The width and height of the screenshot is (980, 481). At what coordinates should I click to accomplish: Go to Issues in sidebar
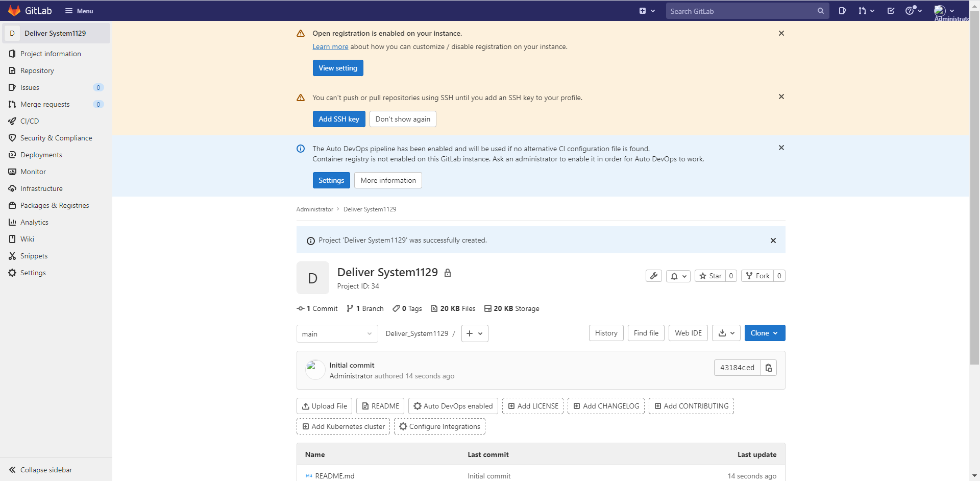click(55, 87)
